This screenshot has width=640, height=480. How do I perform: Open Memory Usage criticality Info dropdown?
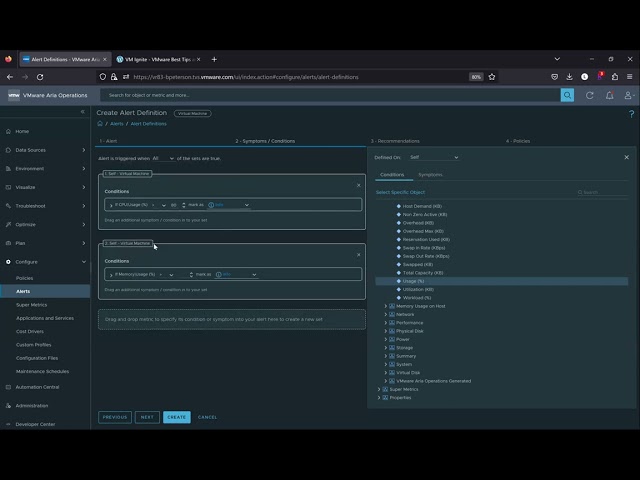pyautogui.click(x=236, y=274)
